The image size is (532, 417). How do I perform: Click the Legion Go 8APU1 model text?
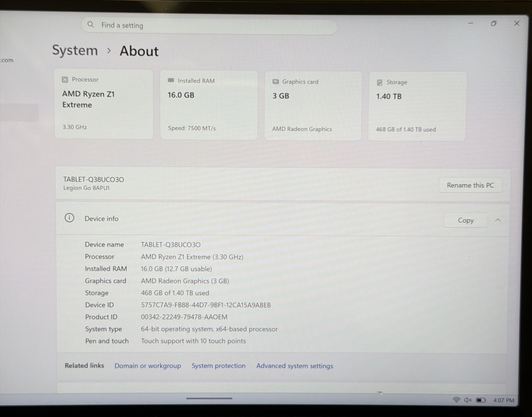[86, 188]
